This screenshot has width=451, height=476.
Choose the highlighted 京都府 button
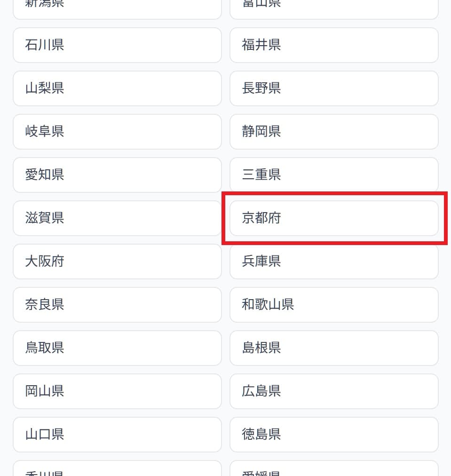pyautogui.click(x=334, y=218)
